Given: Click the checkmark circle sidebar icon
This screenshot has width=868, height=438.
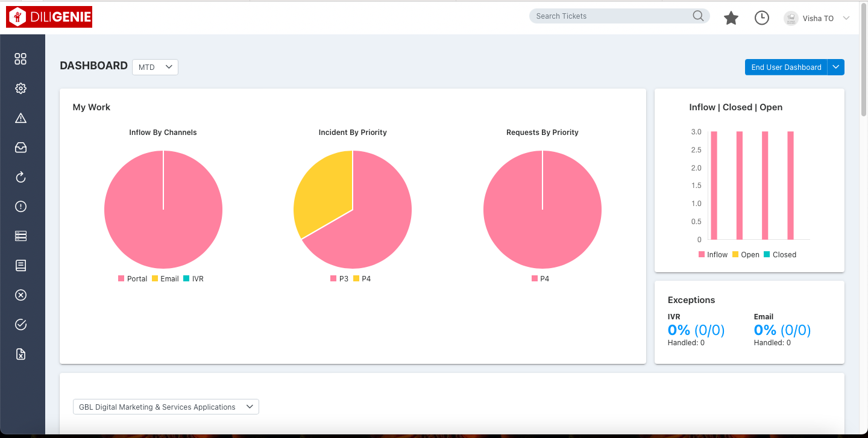Looking at the screenshot, I should click(x=20, y=324).
